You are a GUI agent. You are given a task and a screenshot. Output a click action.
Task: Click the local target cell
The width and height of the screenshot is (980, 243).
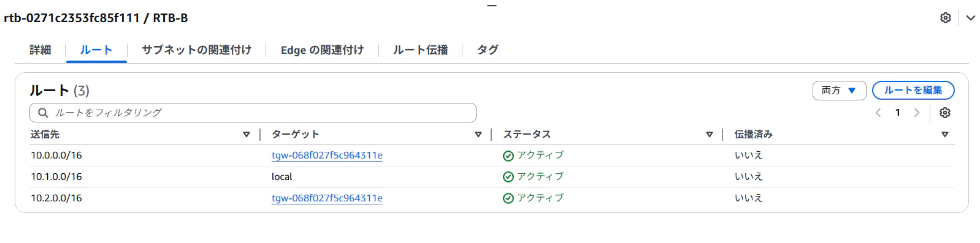click(282, 177)
